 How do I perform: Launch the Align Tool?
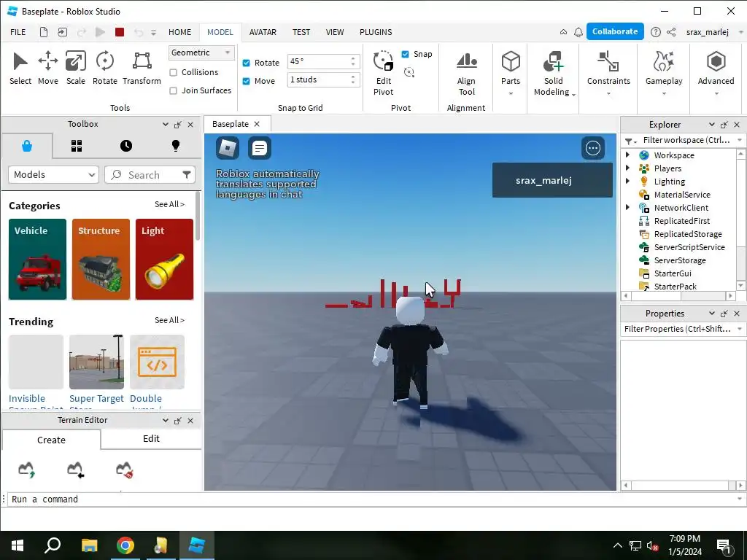466,73
